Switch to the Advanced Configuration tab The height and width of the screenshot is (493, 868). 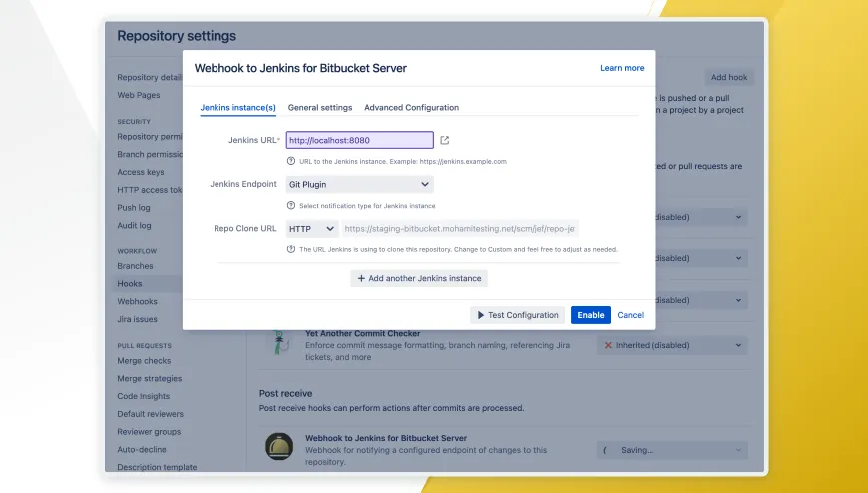[411, 107]
